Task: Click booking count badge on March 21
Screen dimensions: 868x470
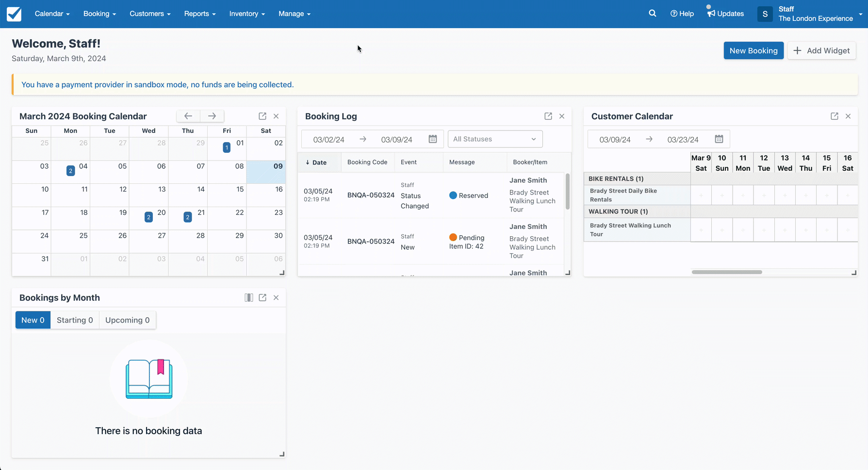Action: pos(188,217)
